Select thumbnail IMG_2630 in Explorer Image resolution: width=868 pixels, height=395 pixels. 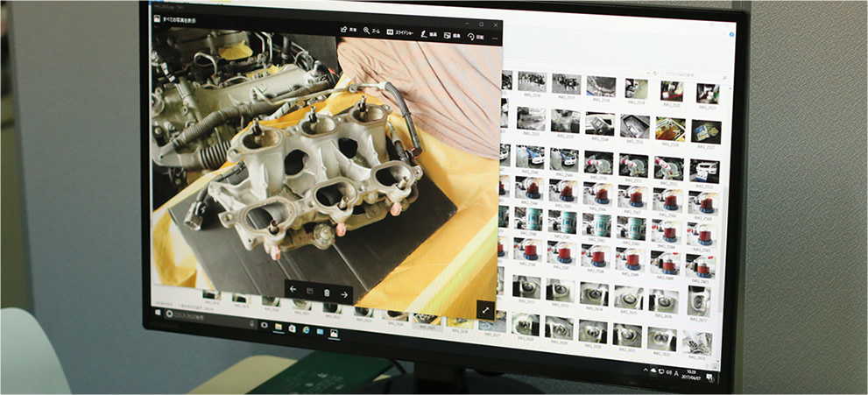[x=593, y=332]
